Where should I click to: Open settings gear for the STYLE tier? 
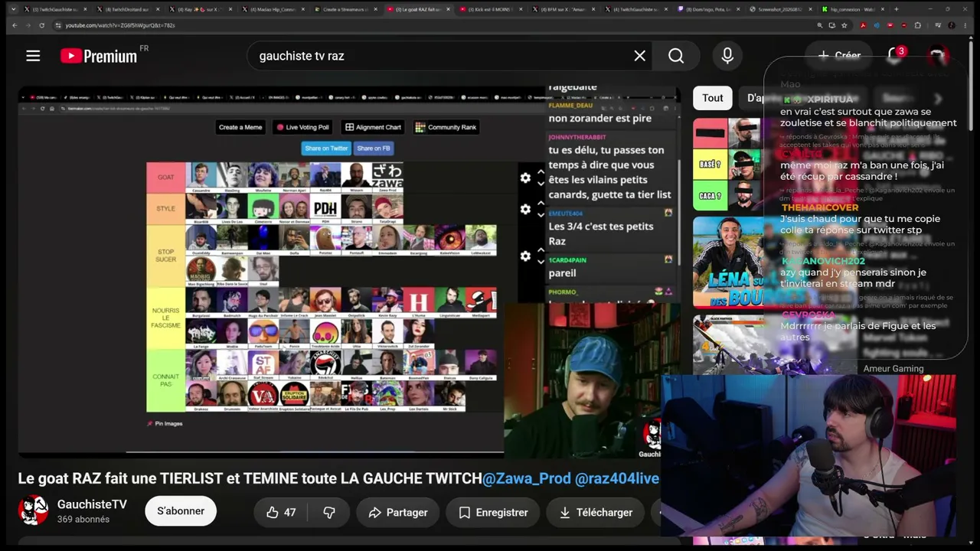[x=525, y=209]
